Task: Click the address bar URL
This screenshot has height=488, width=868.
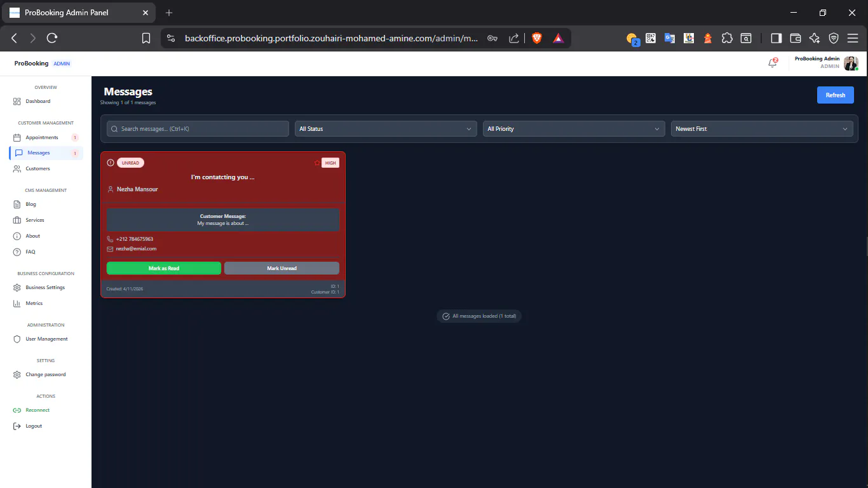Action: coord(331,38)
